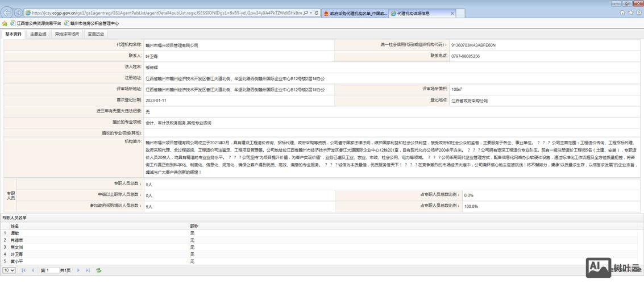Jump to last page of staff list

click(x=88, y=270)
